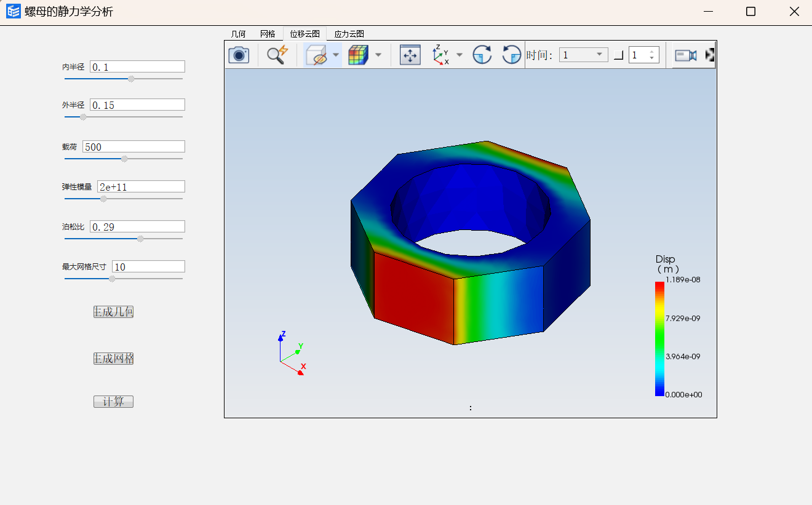Click the 生成几何 button
Screen dimensions: 812x505
[113, 312]
